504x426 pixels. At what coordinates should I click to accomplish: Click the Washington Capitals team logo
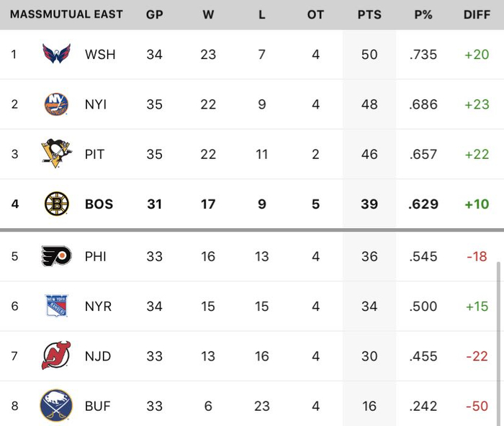click(x=57, y=54)
